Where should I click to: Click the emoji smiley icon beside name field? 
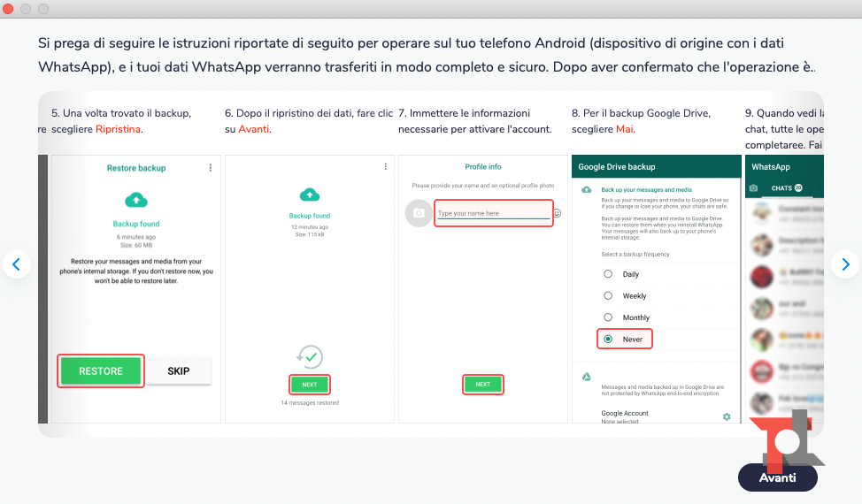tap(557, 213)
